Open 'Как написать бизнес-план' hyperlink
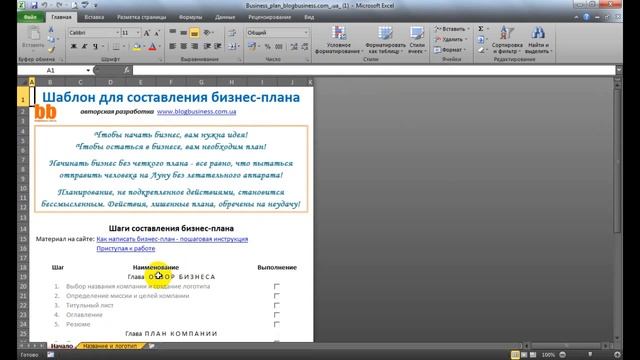The height and width of the screenshot is (360, 640). tap(172, 239)
